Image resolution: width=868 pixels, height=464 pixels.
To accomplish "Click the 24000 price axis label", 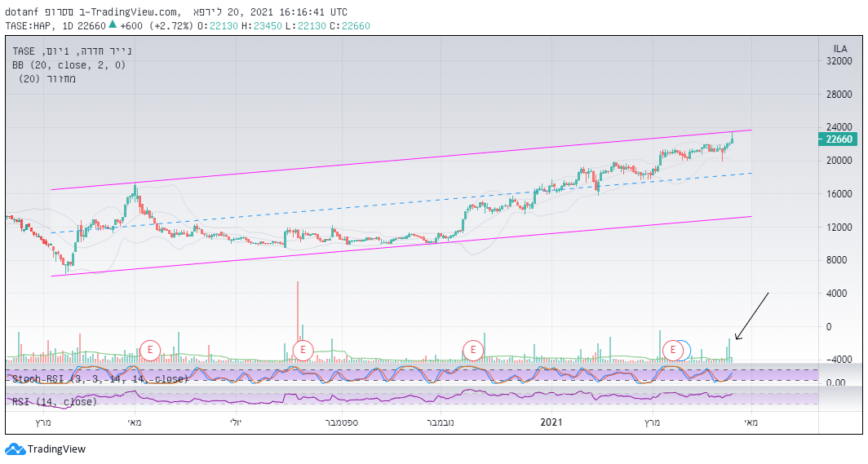I will click(x=839, y=127).
